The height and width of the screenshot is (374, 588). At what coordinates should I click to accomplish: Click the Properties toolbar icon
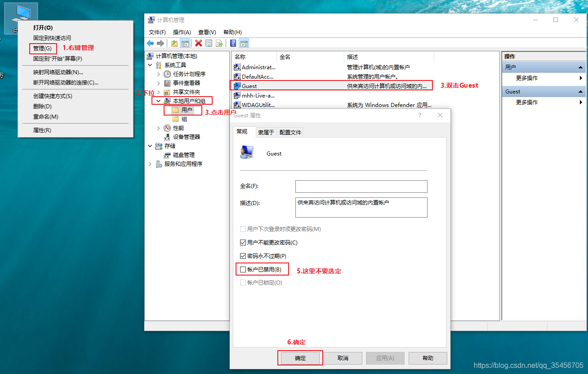pos(209,43)
